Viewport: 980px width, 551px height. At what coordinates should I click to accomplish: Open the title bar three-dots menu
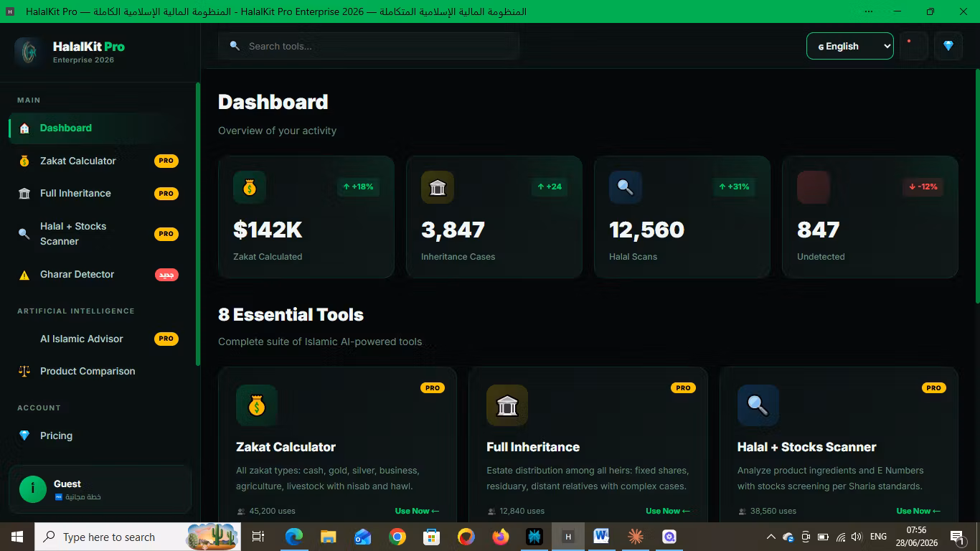point(869,11)
